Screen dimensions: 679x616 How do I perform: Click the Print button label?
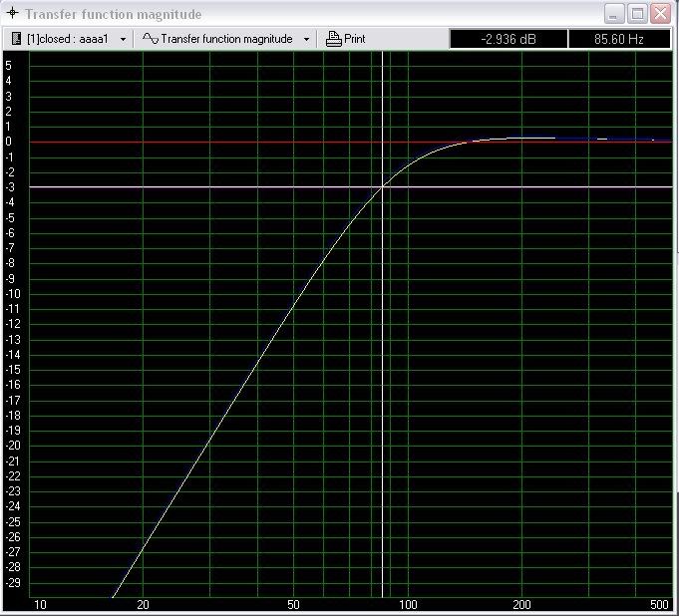coord(355,39)
